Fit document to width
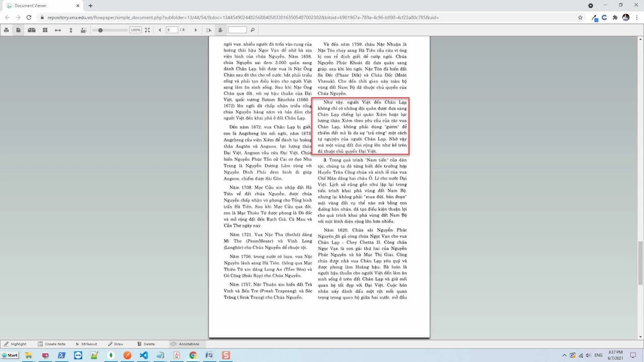The height and width of the screenshot is (362, 644). [58, 30]
